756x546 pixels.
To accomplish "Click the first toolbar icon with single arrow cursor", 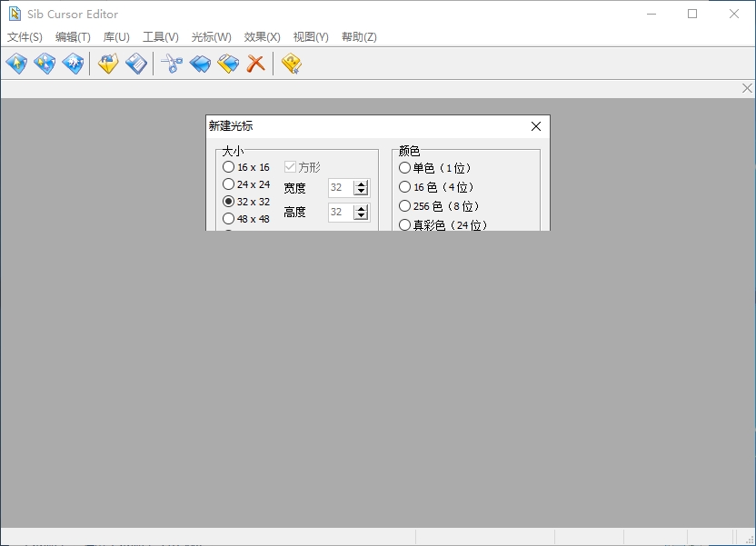I will tap(17, 64).
